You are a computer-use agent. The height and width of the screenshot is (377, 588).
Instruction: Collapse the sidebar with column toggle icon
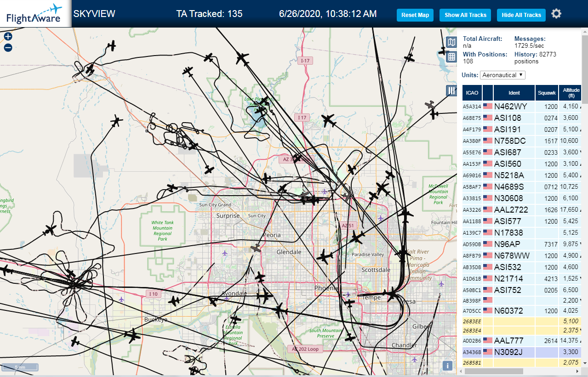tap(451, 90)
